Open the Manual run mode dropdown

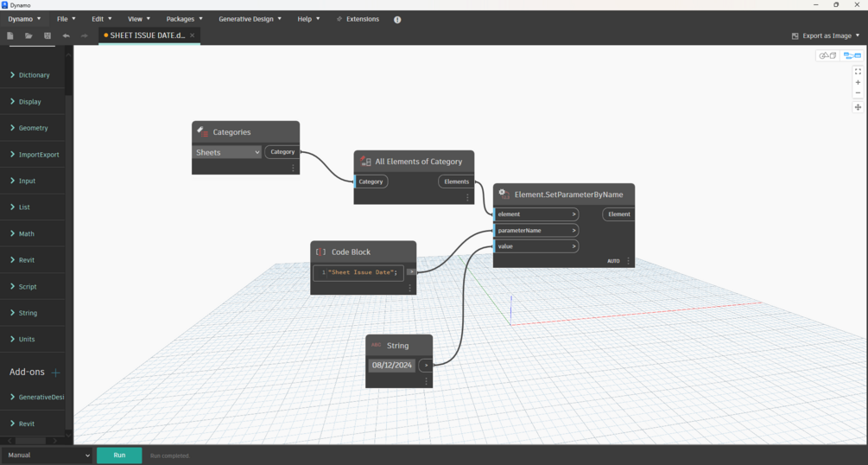click(47, 455)
